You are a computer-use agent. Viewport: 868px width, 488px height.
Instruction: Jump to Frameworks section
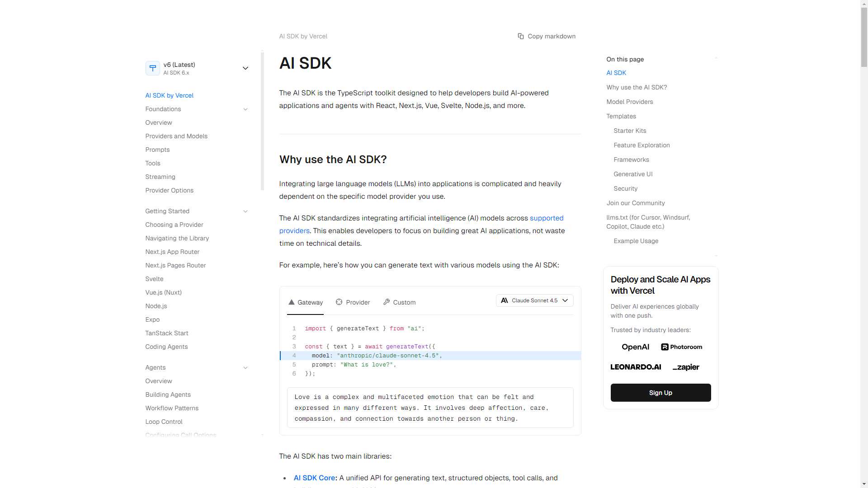[631, 160]
